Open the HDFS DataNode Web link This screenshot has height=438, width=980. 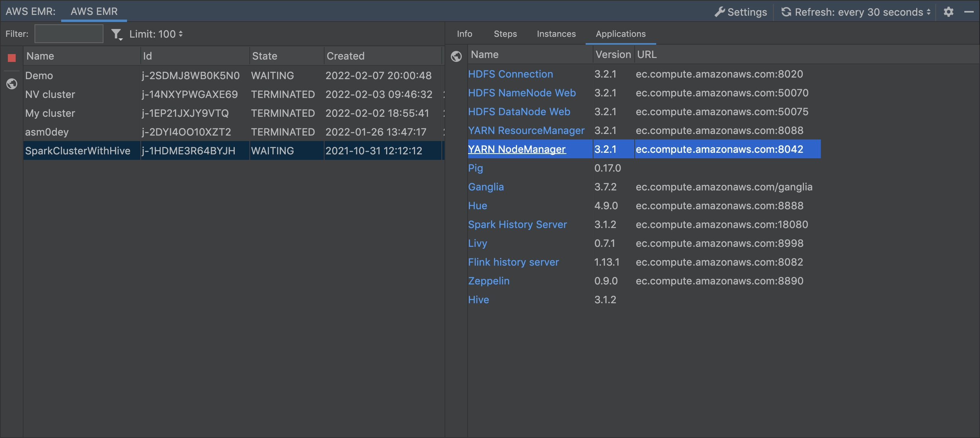[519, 112]
